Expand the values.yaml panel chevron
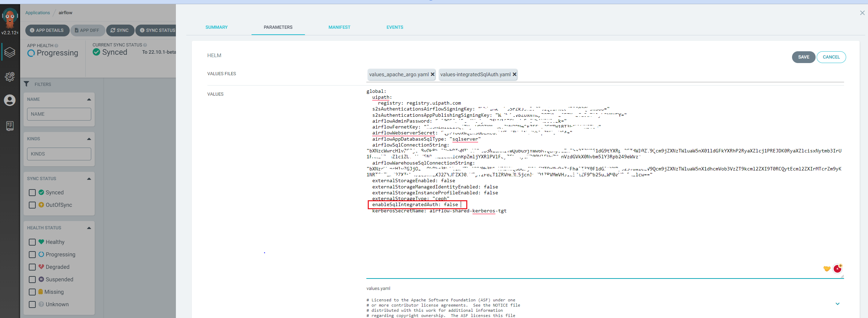Viewport: 868px width, 318px height. [838, 303]
